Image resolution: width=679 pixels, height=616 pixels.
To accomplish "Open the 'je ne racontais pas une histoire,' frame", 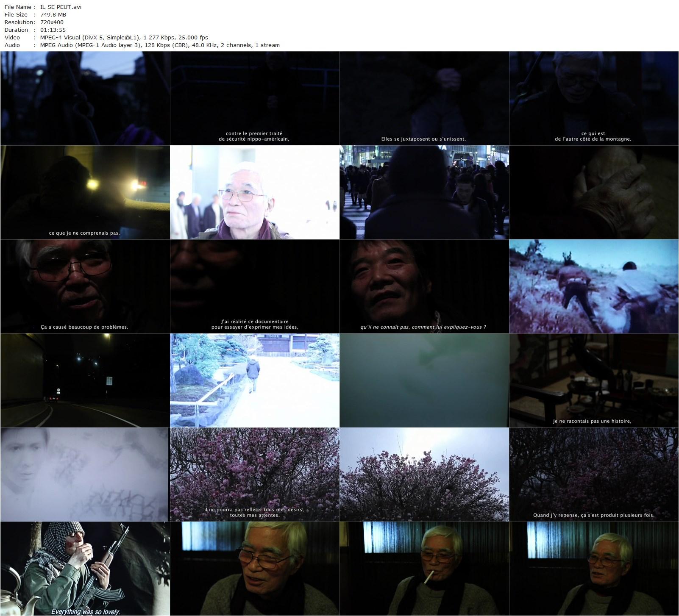I will coord(594,380).
